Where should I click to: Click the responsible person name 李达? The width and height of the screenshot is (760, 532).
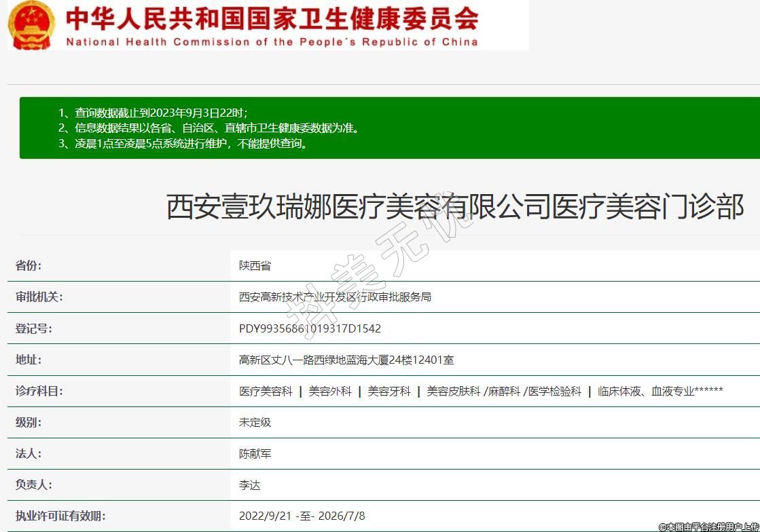tap(249, 484)
